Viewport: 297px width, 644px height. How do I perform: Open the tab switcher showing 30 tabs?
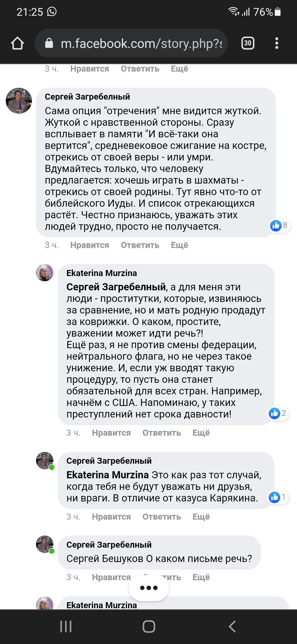[248, 43]
